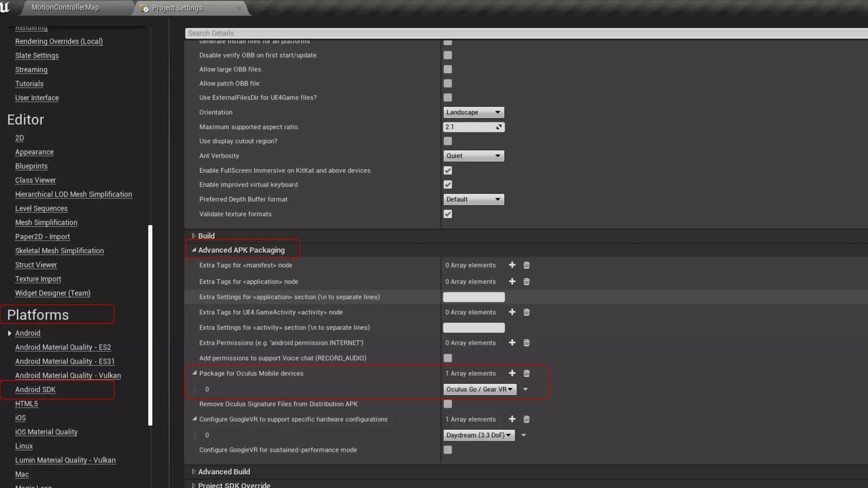
Task: Open the Oculus Go / Gear VR dropdown
Action: pos(479,389)
